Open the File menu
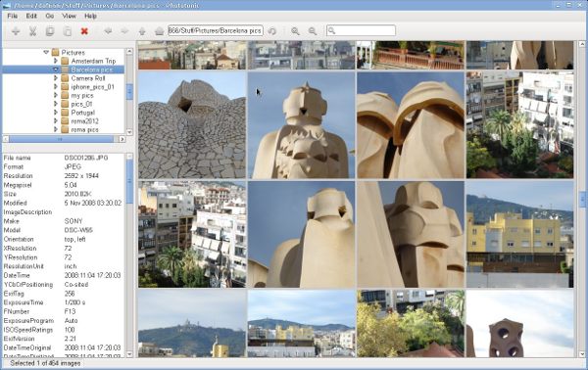This screenshot has width=588, height=370. [x=13, y=16]
